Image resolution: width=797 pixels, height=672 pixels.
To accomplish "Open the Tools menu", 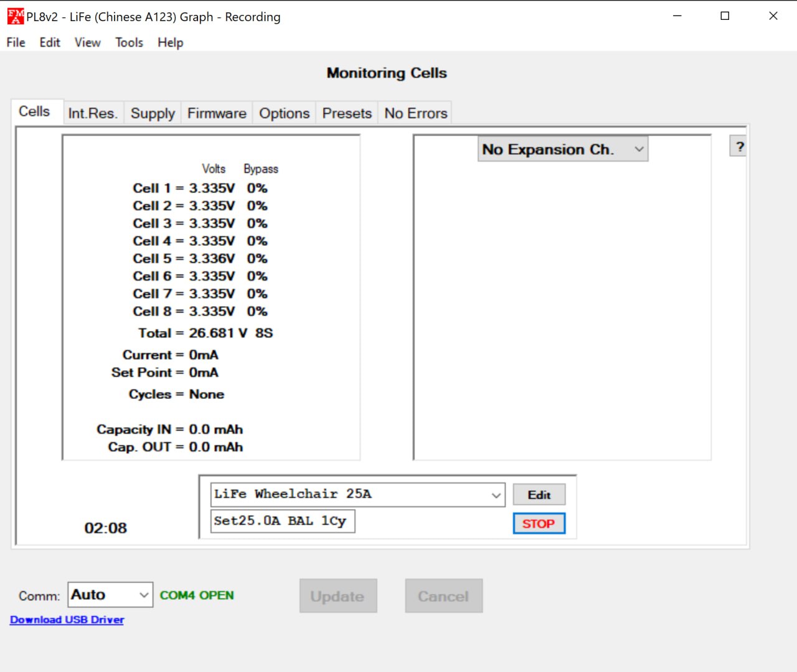I will coord(129,42).
